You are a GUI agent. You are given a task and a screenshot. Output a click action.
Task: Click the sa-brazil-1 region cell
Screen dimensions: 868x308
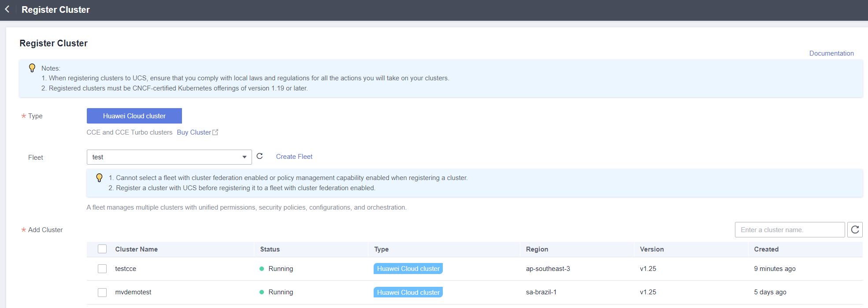(x=541, y=292)
